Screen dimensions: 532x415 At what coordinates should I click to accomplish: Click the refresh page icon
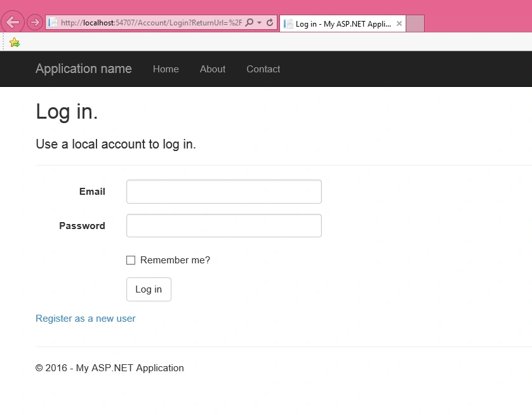point(270,23)
